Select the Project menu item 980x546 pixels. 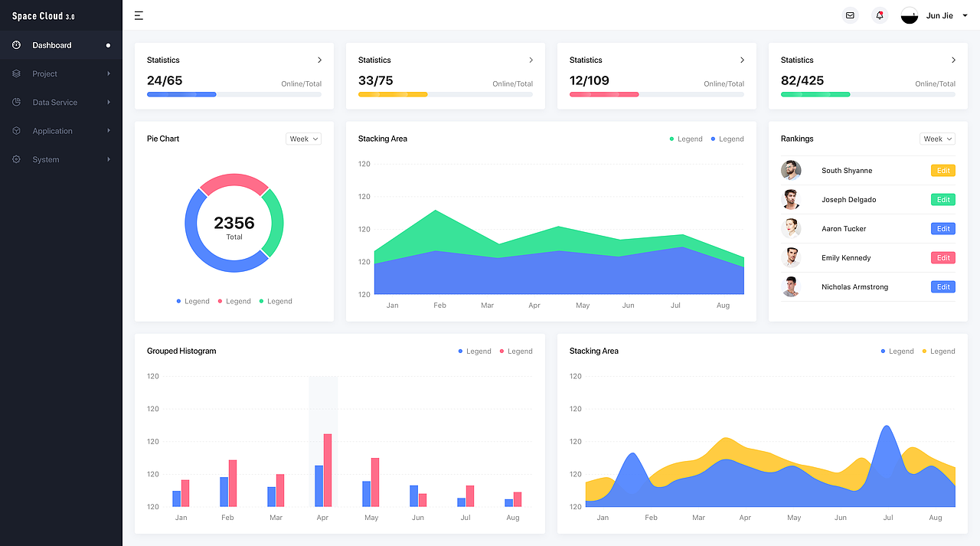[61, 74]
